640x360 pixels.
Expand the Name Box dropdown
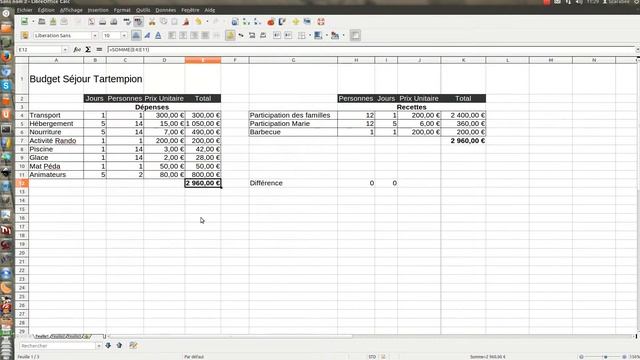tap(65, 49)
